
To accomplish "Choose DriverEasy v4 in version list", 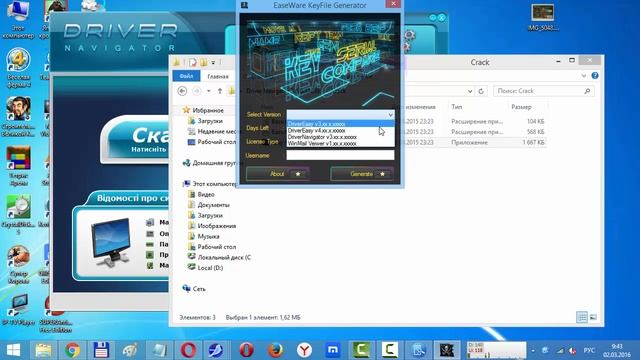I will [x=340, y=131].
